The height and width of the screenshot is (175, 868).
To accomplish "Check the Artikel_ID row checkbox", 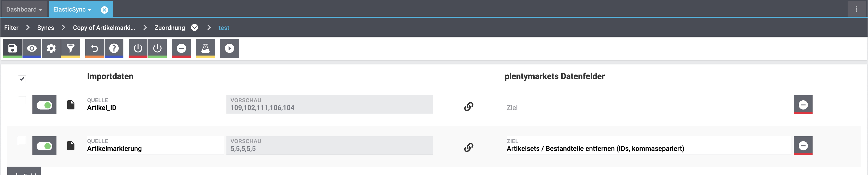I will (22, 100).
